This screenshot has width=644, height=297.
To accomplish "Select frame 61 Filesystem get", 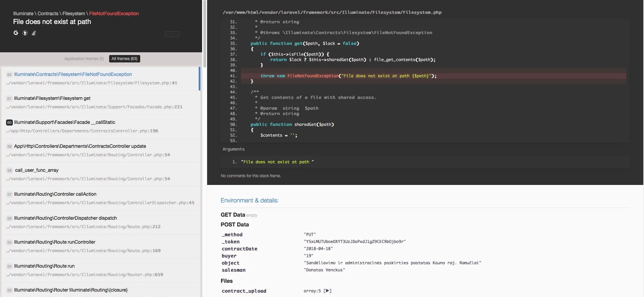I will coord(100,103).
